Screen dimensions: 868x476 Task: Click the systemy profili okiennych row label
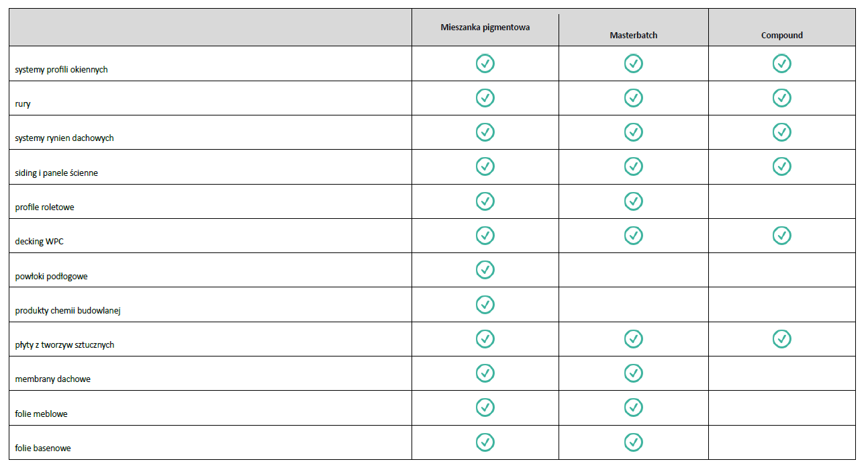click(x=61, y=70)
